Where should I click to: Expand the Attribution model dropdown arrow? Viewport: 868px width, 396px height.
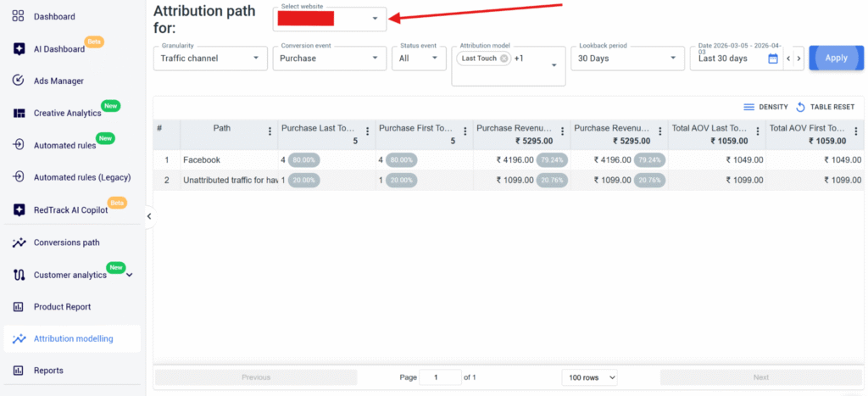(554, 65)
